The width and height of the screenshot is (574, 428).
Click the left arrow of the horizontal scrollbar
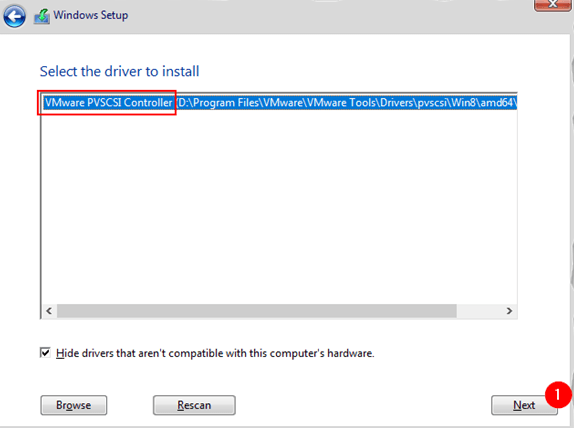[x=49, y=311]
